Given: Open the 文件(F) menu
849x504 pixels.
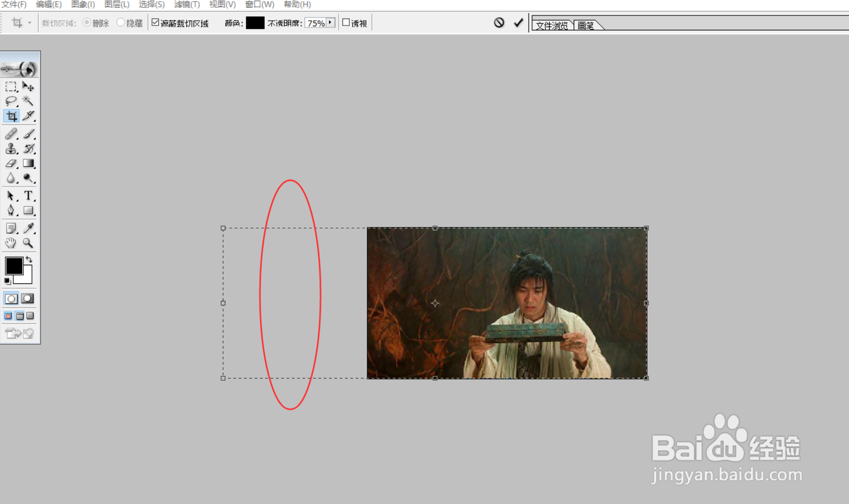Looking at the screenshot, I should [14, 4].
